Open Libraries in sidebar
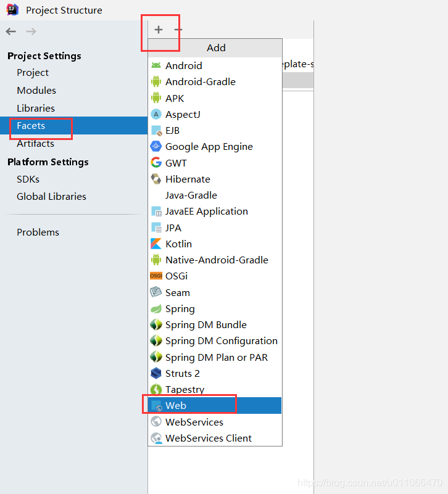Screen dimensions: 448x494 [x=36, y=108]
